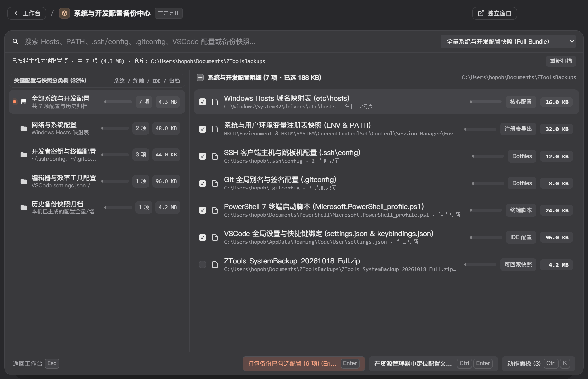Uncheck 系统与用户环境变量注册表快照 checkbox
Screen dimensions: 588x379
(202, 129)
